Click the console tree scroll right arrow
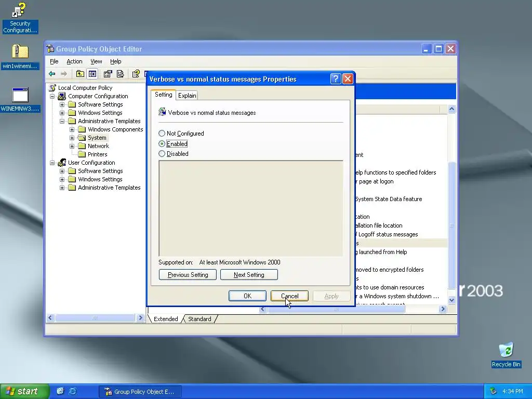Image resolution: width=532 pixels, height=399 pixels. click(140, 317)
